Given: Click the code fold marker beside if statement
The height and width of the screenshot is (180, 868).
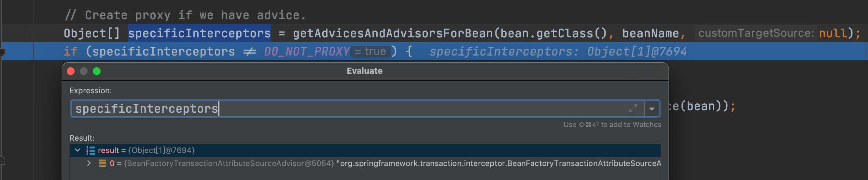Looking at the screenshot, I should [2, 52].
